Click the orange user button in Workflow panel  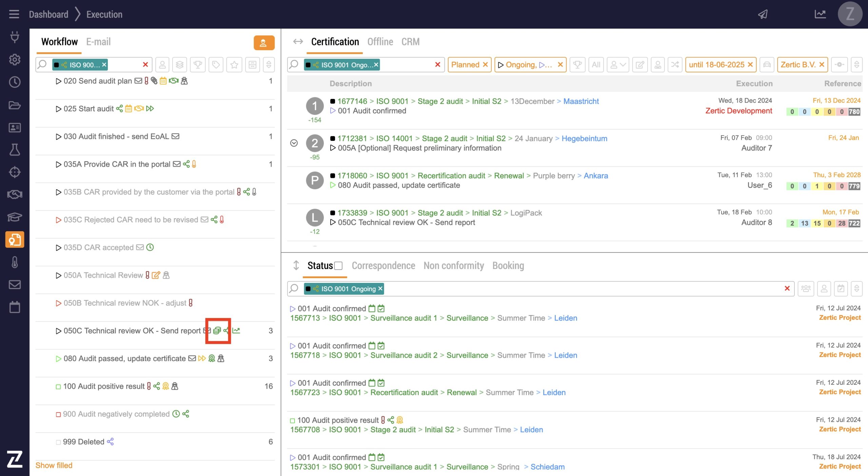264,43
